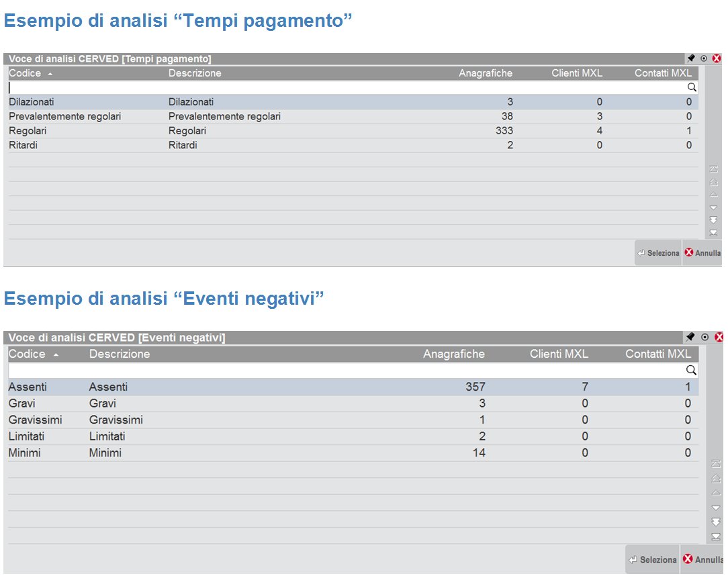Jump to first row in Eventi negativi list

(x=714, y=464)
